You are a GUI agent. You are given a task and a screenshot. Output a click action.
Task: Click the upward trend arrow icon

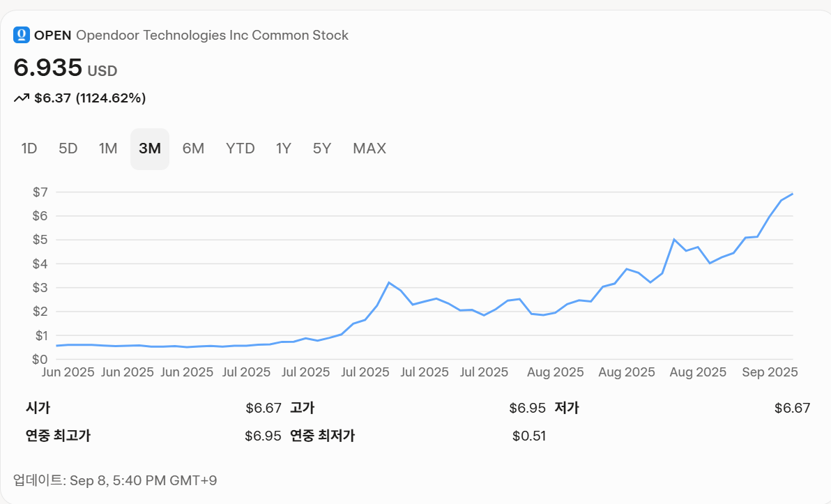tap(21, 98)
